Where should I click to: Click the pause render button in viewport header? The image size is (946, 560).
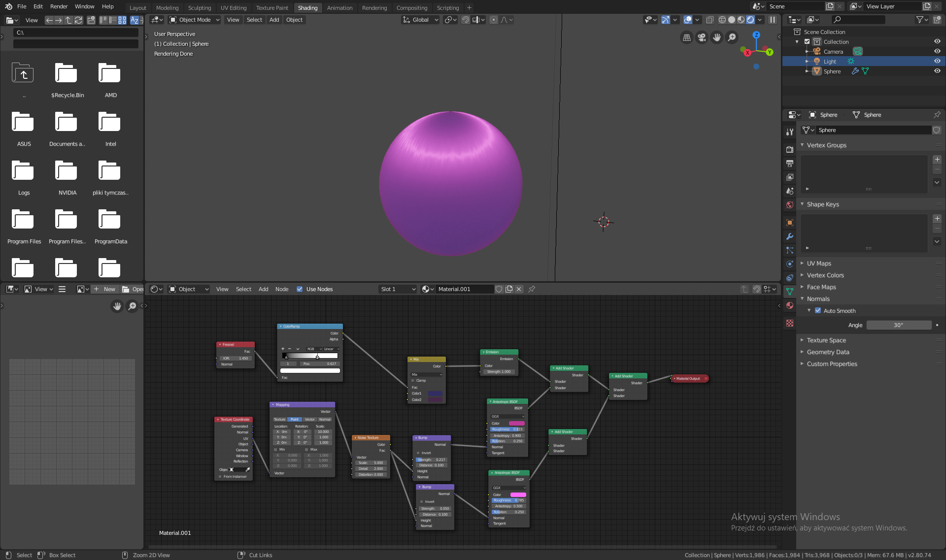click(x=772, y=20)
